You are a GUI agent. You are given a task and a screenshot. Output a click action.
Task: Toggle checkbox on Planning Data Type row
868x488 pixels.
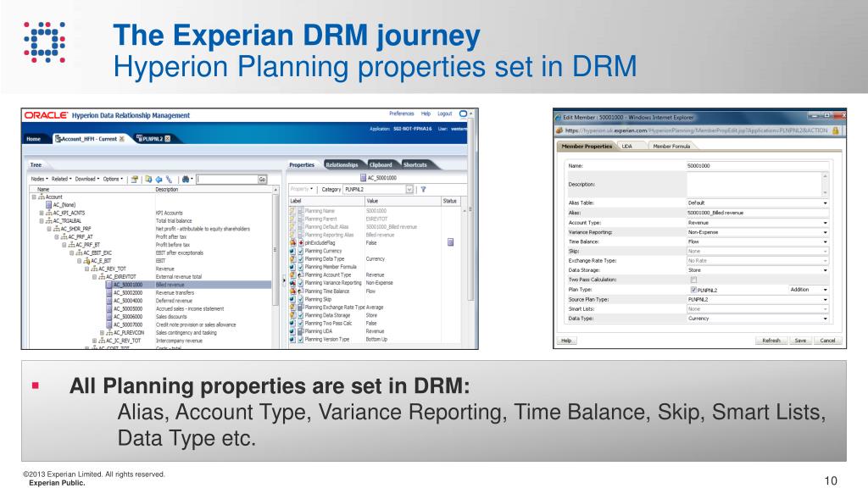pyautogui.click(x=301, y=259)
